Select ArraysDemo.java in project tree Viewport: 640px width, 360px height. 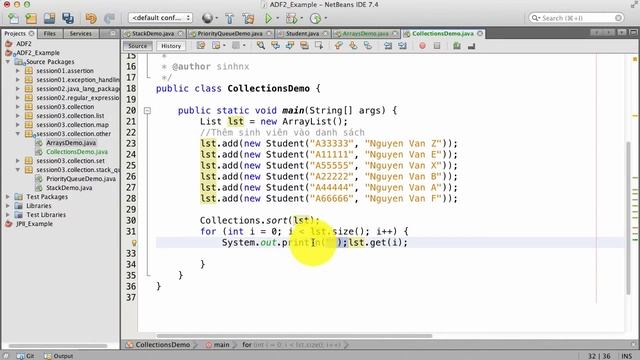(71, 143)
